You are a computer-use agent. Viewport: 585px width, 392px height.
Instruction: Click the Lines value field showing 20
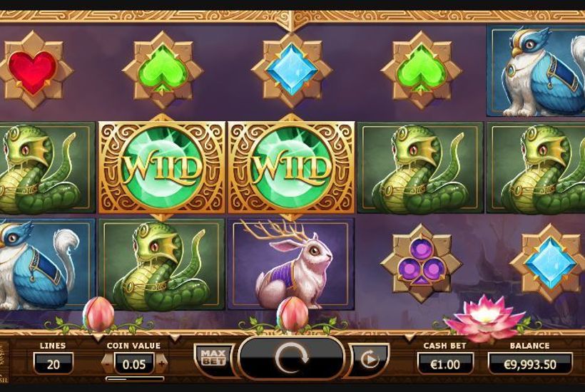pyautogui.click(x=53, y=363)
